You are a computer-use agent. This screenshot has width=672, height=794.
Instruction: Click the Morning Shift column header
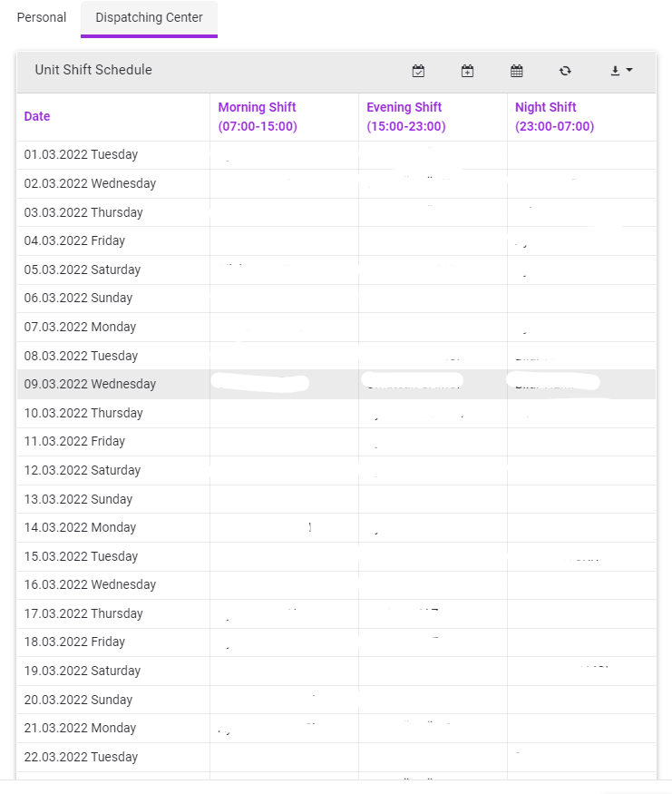coord(258,116)
